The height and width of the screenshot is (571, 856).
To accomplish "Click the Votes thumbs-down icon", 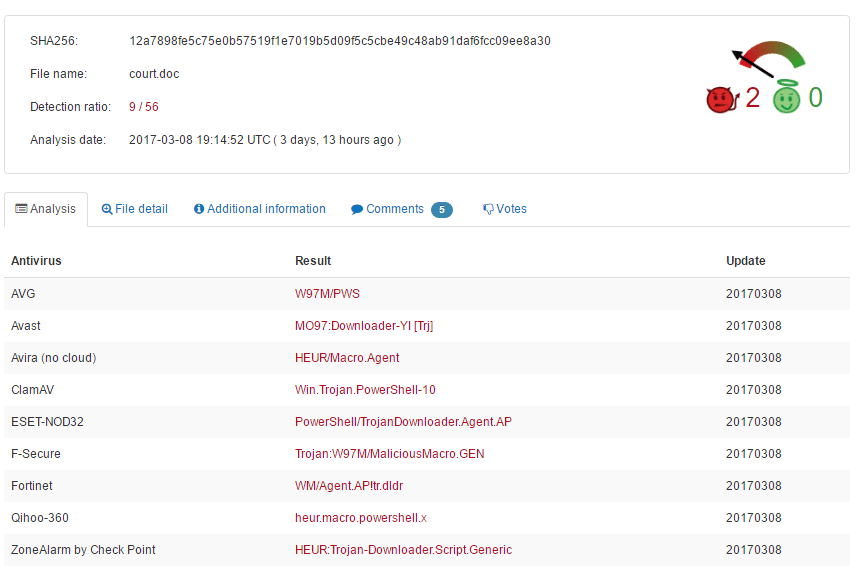I will [x=488, y=209].
